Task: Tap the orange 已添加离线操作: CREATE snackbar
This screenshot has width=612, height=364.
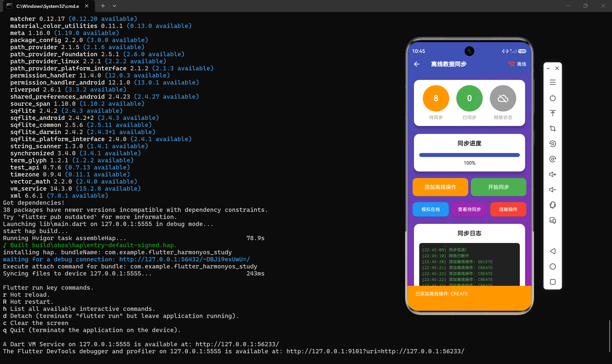Action: point(469,298)
